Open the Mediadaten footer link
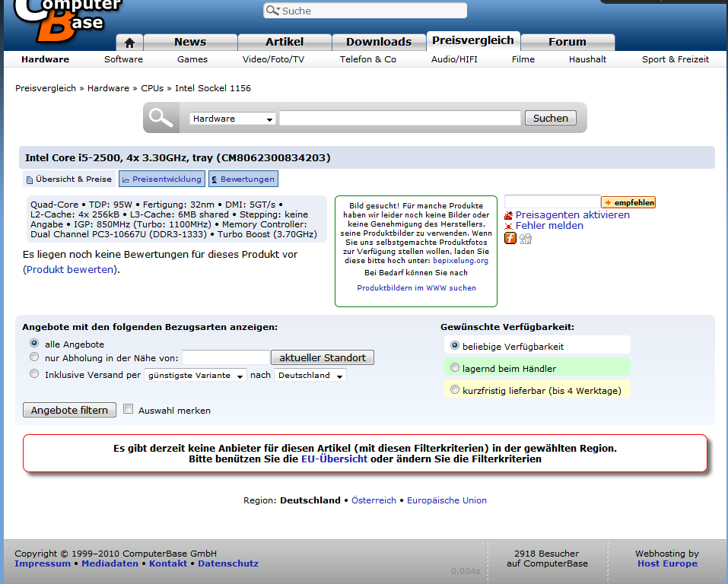 [x=110, y=563]
